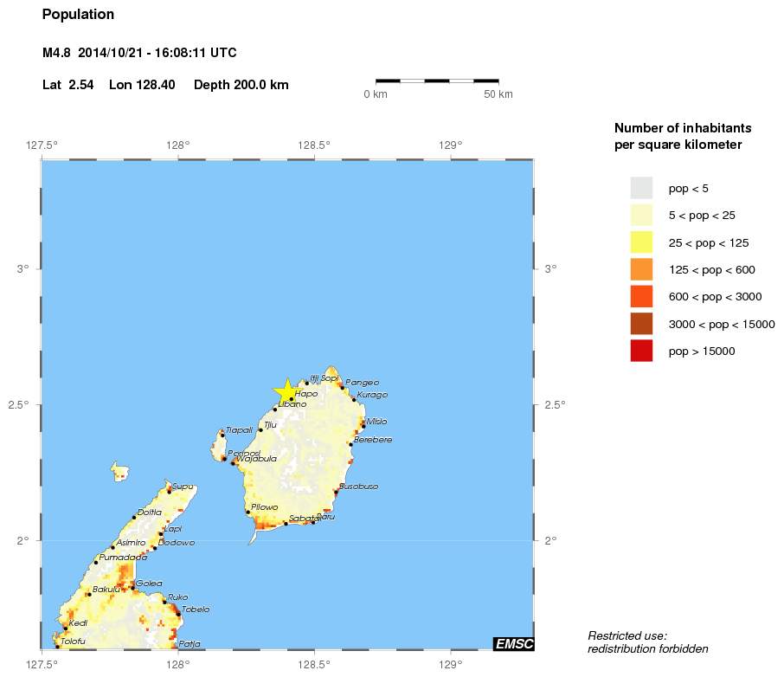Viewport: 784px width, 677px height.
Task: Click the Pilowo town marker dot
Action: coord(248,512)
